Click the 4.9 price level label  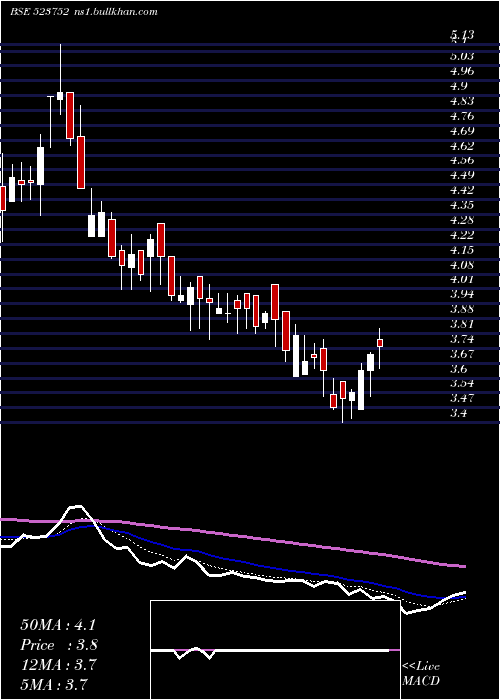[459, 86]
